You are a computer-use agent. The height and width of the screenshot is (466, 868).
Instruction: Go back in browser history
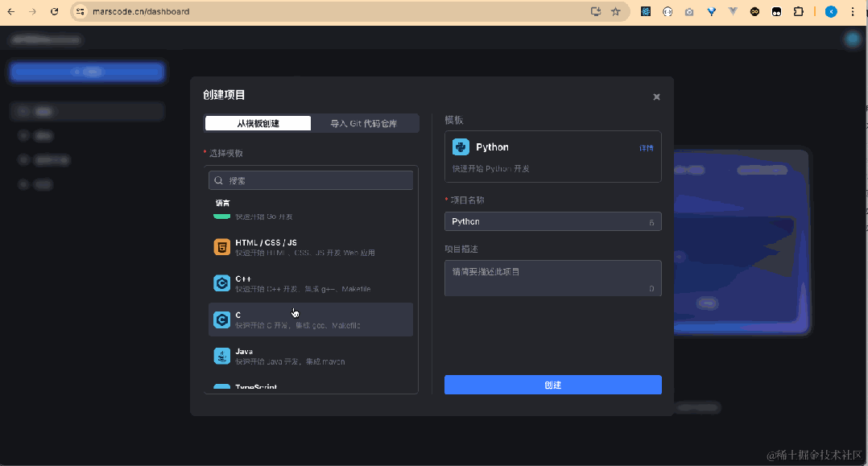click(x=11, y=11)
